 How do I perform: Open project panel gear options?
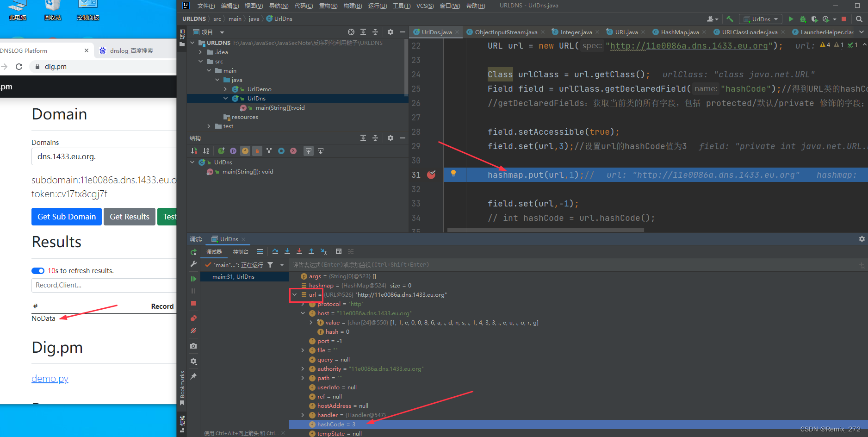[391, 32]
